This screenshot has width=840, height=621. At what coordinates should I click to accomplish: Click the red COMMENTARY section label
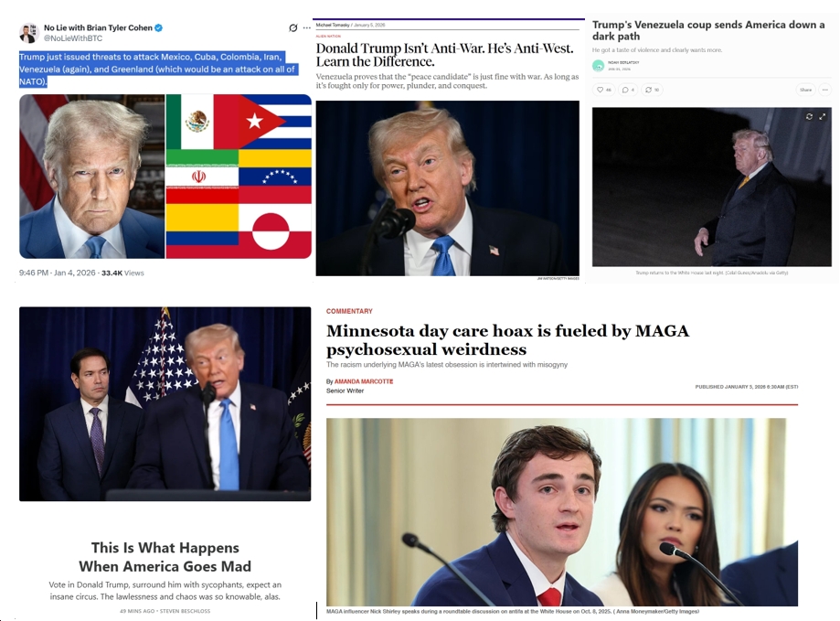349,311
